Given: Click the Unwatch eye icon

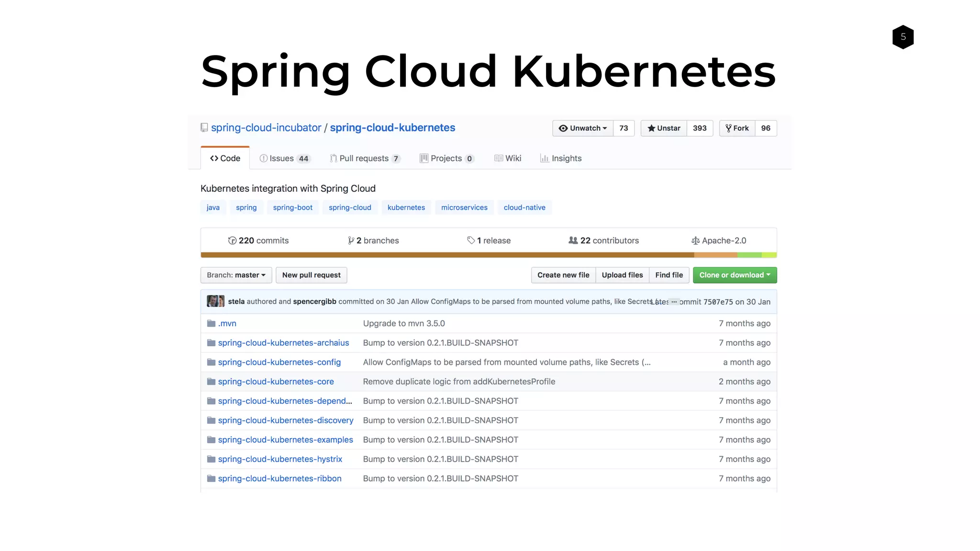Looking at the screenshot, I should (563, 128).
